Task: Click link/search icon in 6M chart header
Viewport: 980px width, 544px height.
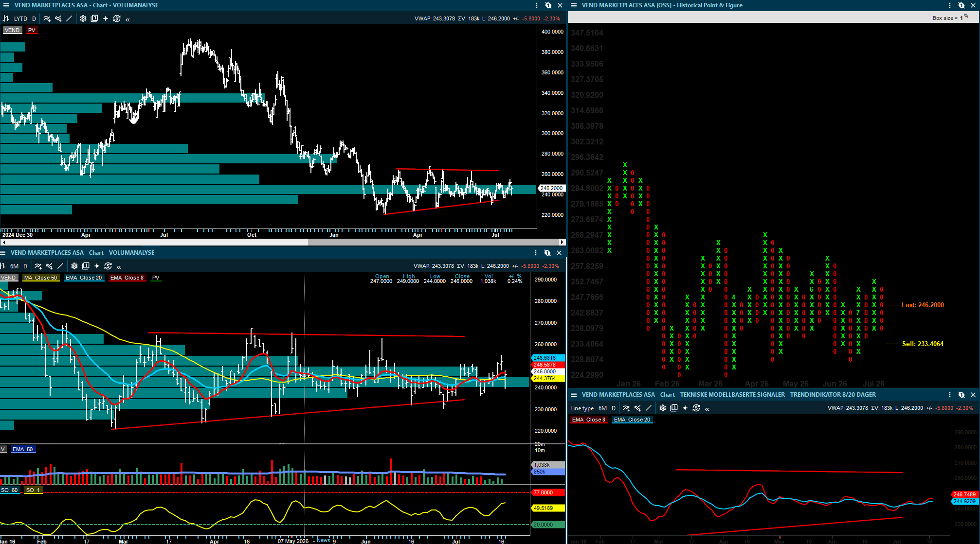Action: [547, 253]
